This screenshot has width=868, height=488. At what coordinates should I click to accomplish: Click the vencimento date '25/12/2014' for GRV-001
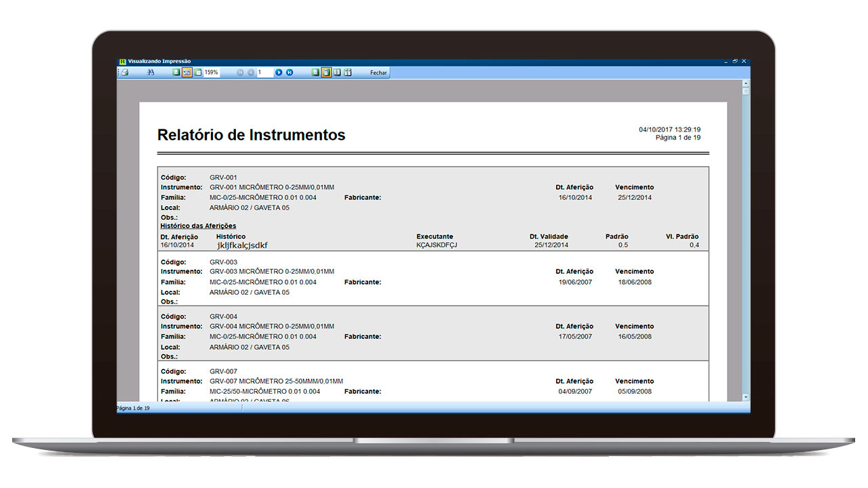(x=635, y=197)
